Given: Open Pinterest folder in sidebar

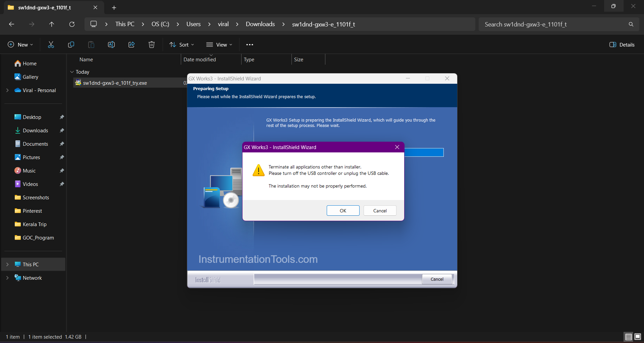Looking at the screenshot, I should point(29,211).
